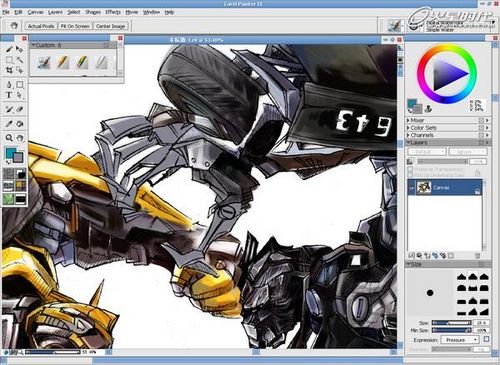
Task: Open the Gradient selector in the toolbox
Action: click(21, 174)
